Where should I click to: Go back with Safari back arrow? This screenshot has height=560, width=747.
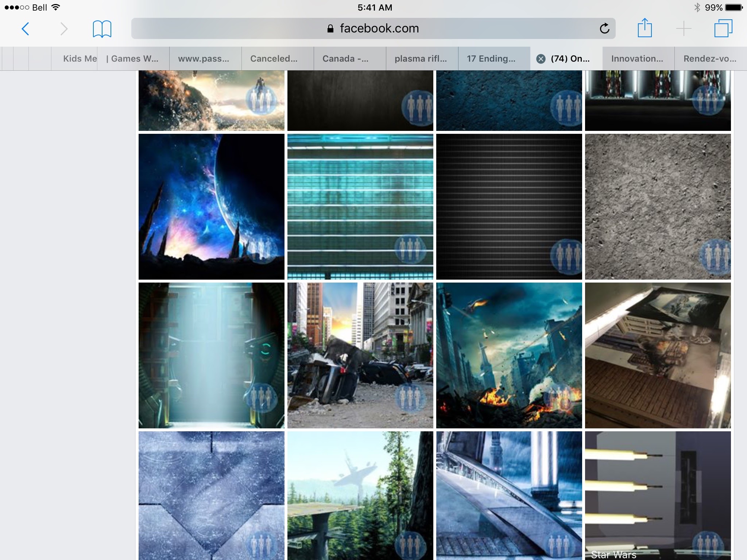[25, 28]
